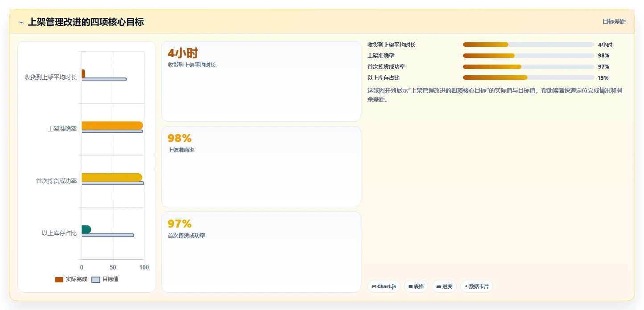Image resolution: width=644 pixels, height=310 pixels.
Task: Click the gray 目标值 legend swatch
Action: [95, 279]
